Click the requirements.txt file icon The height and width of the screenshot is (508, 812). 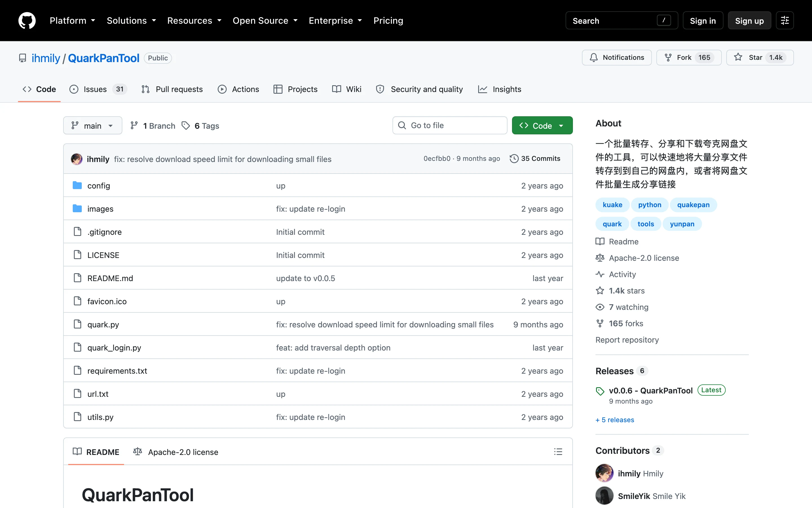77,371
